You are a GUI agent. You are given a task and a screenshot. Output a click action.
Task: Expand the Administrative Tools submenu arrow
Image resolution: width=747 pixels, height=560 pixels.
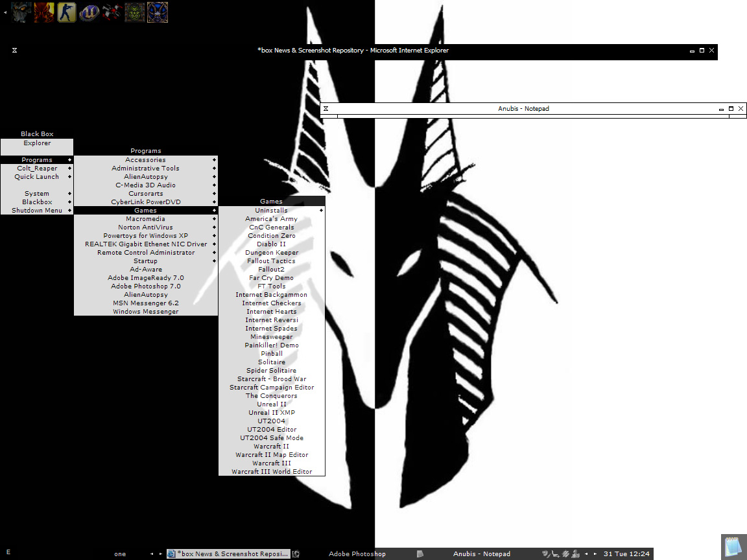[x=215, y=169]
